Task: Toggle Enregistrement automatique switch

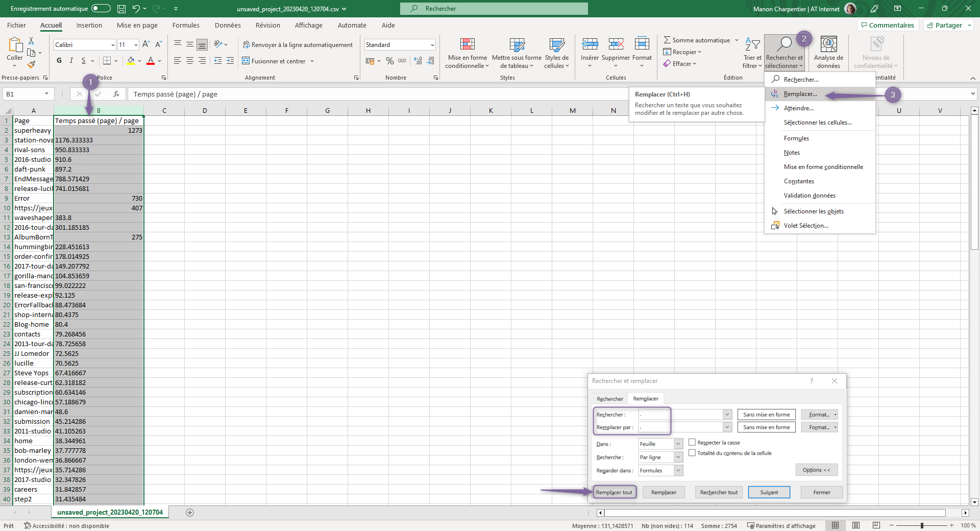Action: (x=101, y=9)
